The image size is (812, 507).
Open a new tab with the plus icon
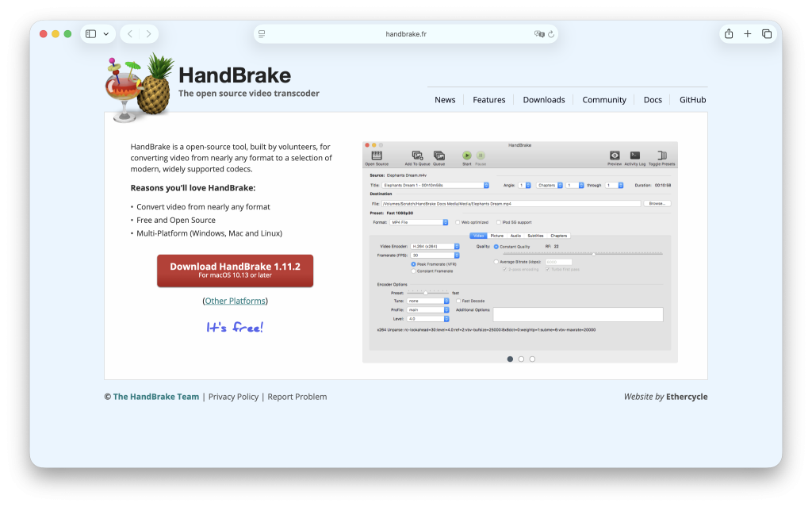tap(747, 33)
